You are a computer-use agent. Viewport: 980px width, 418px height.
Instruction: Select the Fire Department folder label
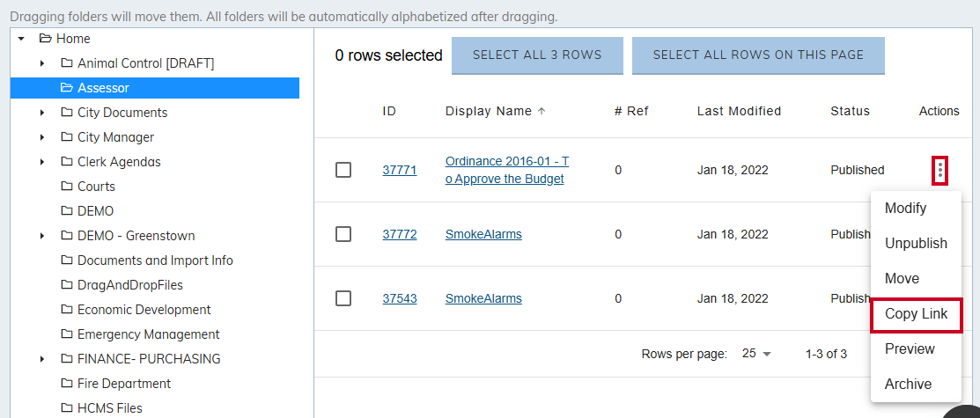124,383
